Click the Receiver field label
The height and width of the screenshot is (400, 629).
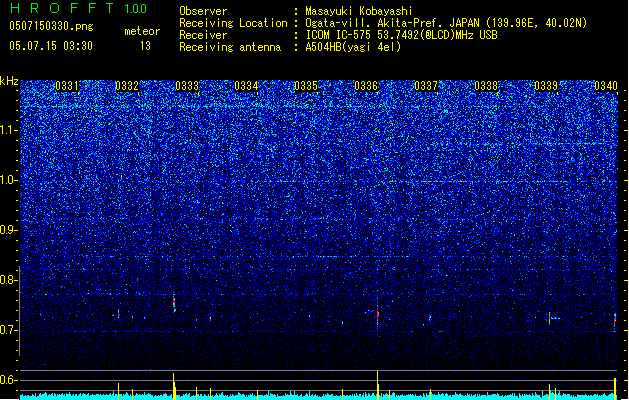pos(203,35)
